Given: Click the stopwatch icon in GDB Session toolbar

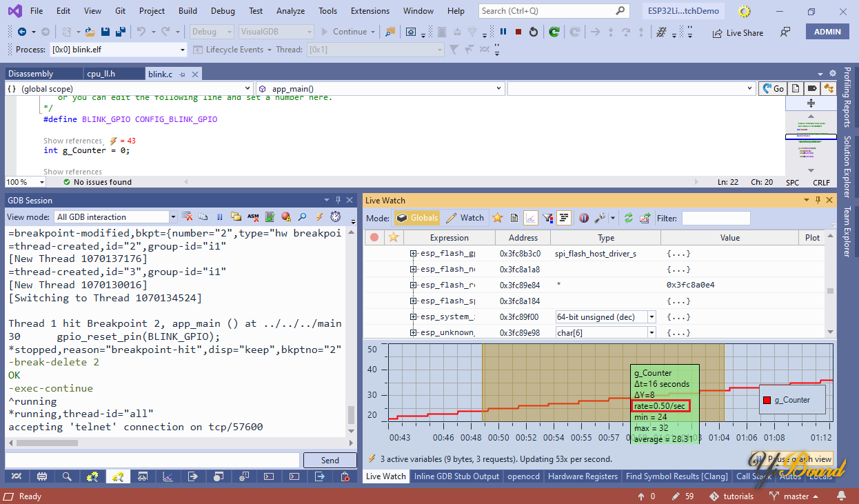Looking at the screenshot, I should pos(336,217).
